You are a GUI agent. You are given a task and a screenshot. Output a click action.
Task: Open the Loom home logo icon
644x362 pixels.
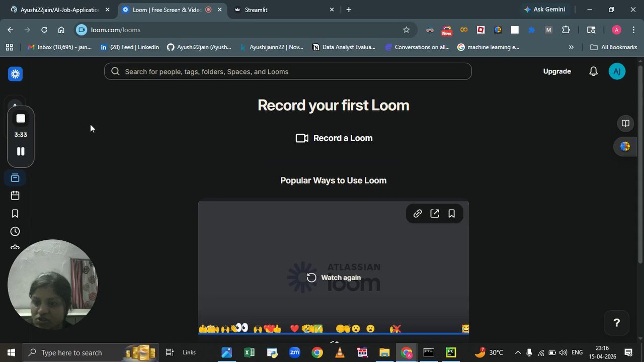click(15, 74)
